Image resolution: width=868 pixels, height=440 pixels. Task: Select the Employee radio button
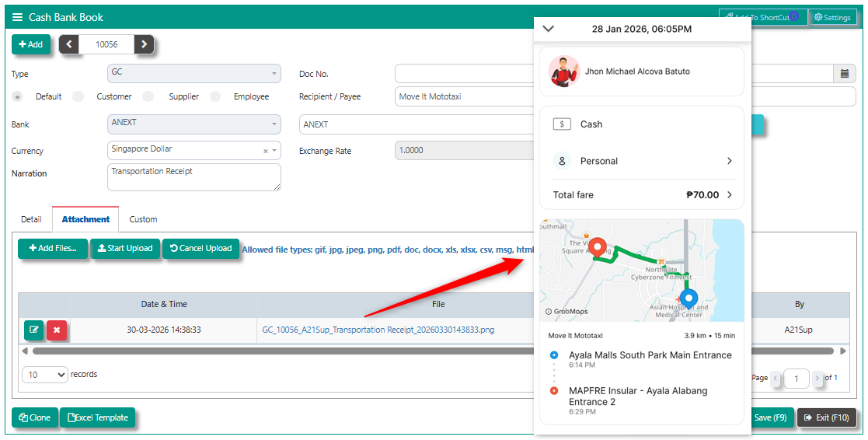click(215, 96)
